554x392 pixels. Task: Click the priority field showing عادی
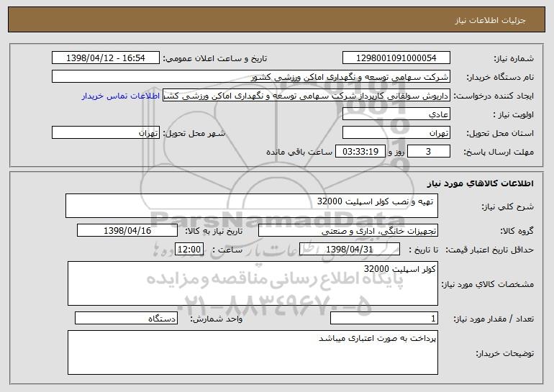coord(396,114)
